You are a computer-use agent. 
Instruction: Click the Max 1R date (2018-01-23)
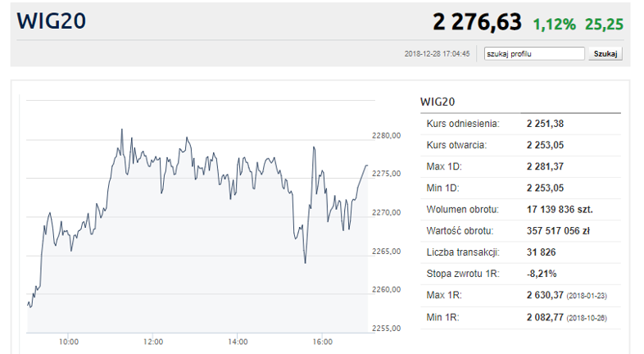587,296
